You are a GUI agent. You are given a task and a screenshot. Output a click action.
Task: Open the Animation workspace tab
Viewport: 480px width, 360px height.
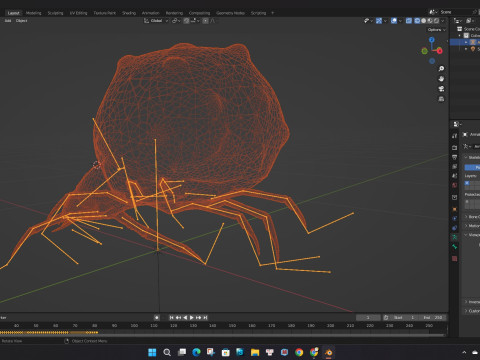151,13
